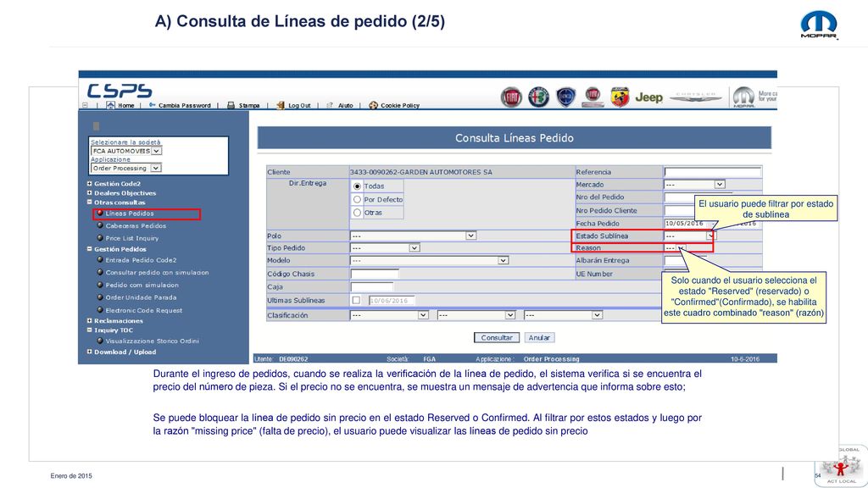Viewport: 868px width, 488px height.
Task: Click the Aiuto help icon
Action: 330,105
